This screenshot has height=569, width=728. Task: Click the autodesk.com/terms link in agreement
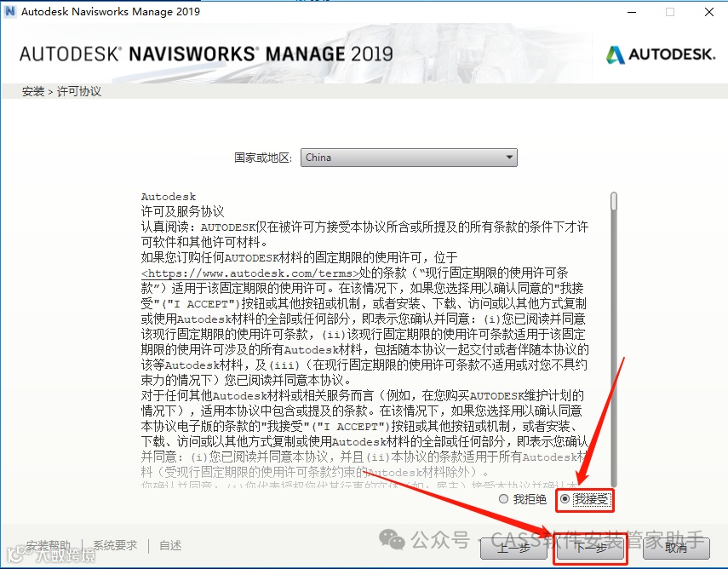point(250,273)
